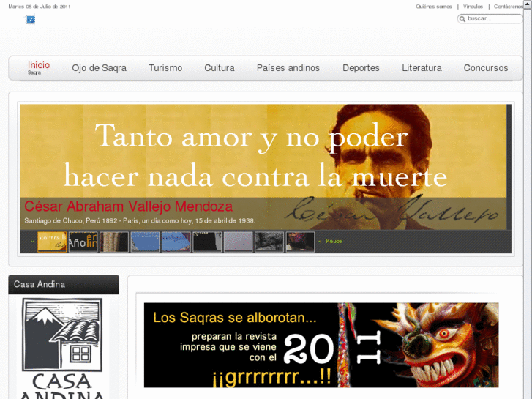The height and width of the screenshot is (399, 532).
Task: Select the third slideshow thumbnail with stone texture
Action: click(114, 242)
